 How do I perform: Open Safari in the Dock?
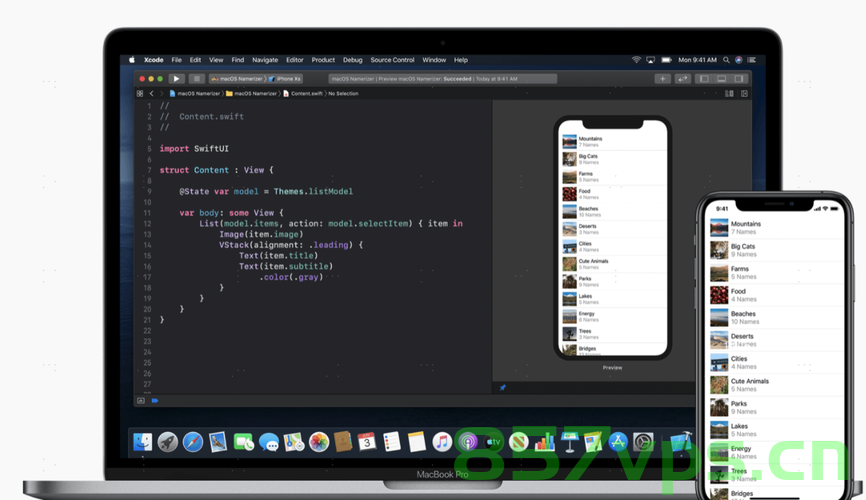coord(193,441)
